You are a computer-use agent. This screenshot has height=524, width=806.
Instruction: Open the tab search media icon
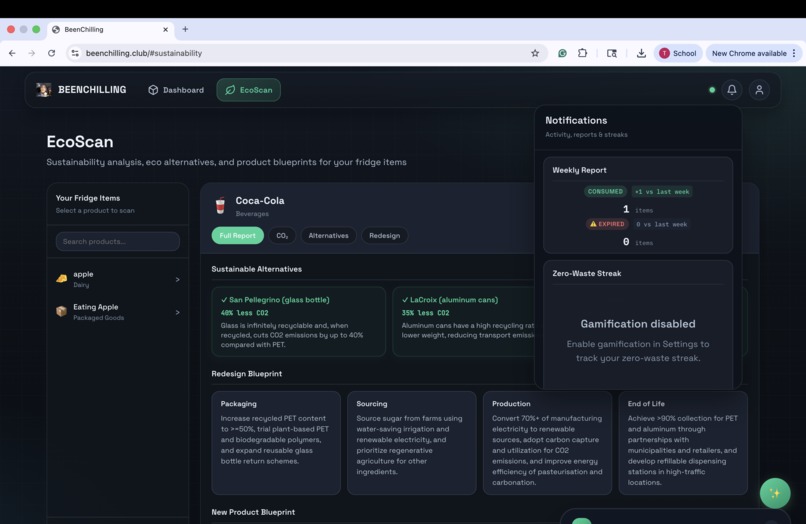(612, 53)
